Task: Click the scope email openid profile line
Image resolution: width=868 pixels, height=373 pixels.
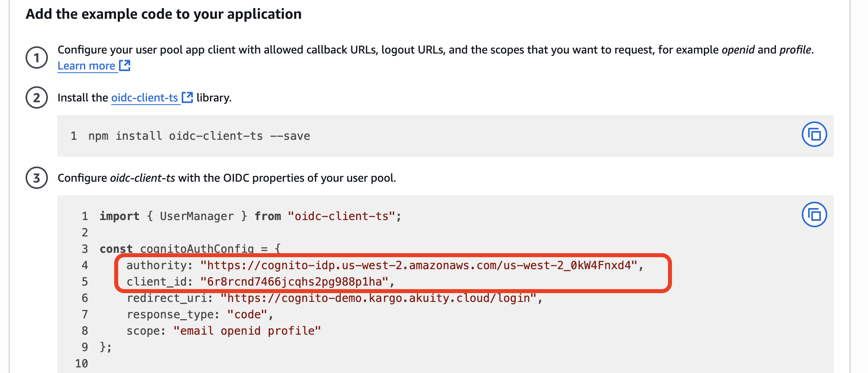Action: click(x=224, y=331)
